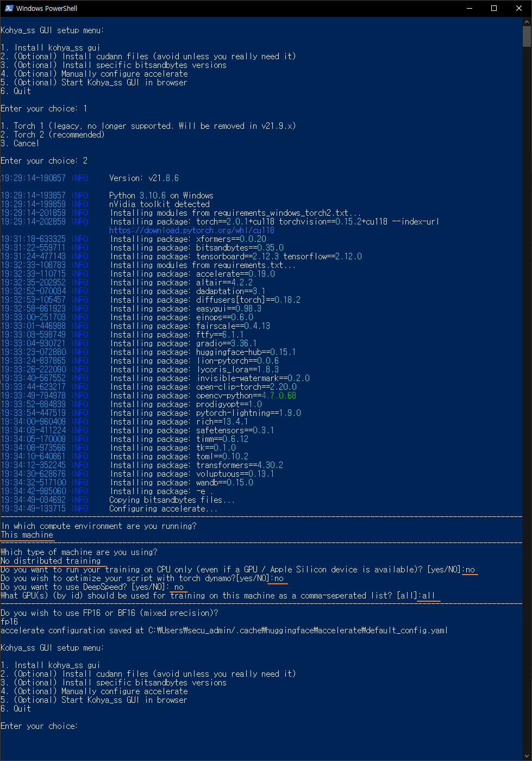The image size is (532, 761).
Task: Click the accelerate configuration saved path line
Action: point(224,631)
